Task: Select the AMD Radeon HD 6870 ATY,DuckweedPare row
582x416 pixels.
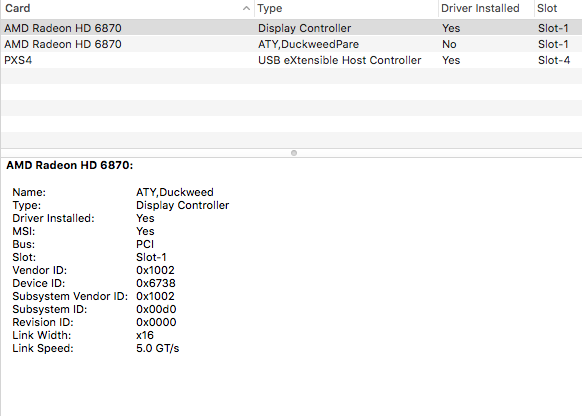Action: coord(291,44)
